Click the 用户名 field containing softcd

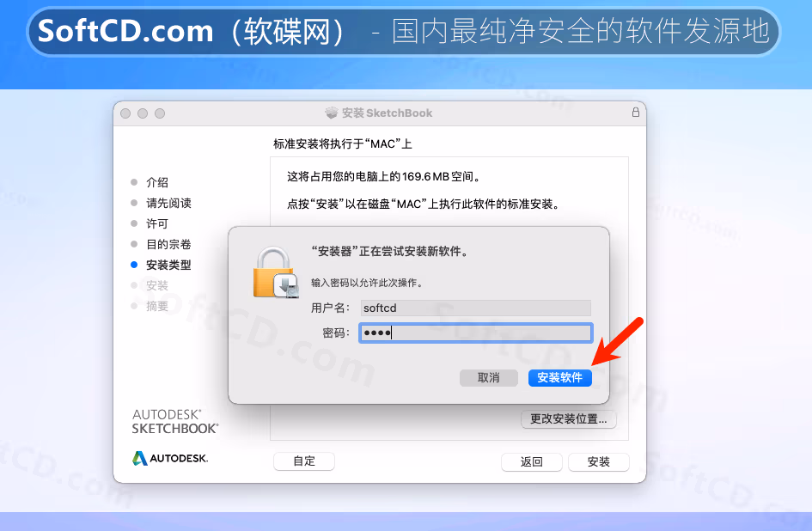(x=475, y=308)
